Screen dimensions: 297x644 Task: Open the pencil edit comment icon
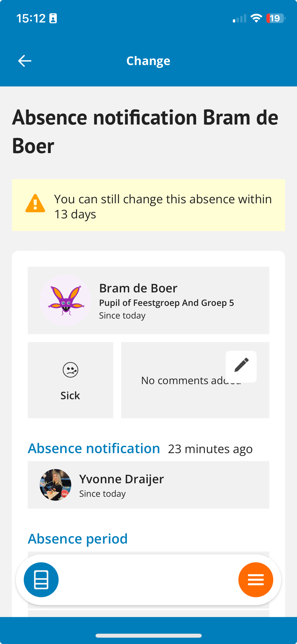pos(241,366)
